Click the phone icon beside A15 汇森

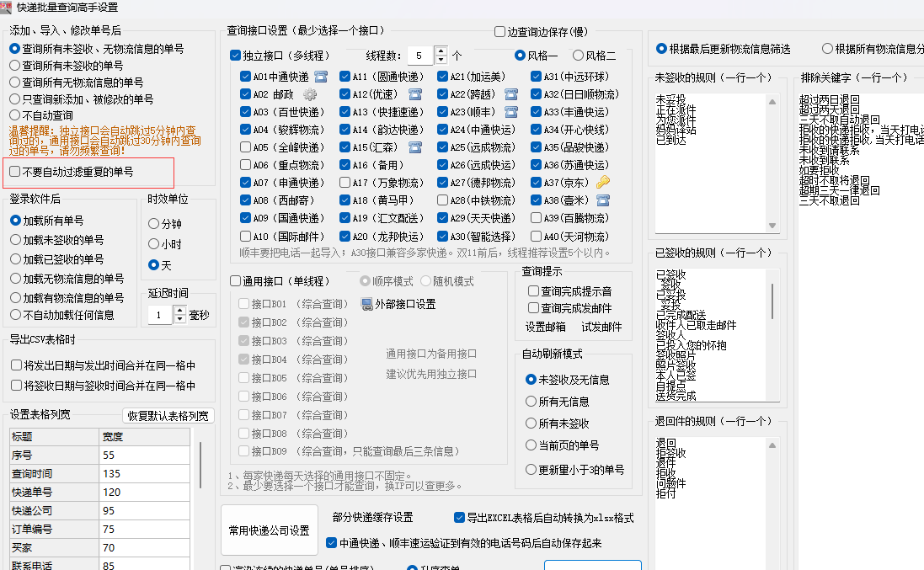(414, 147)
